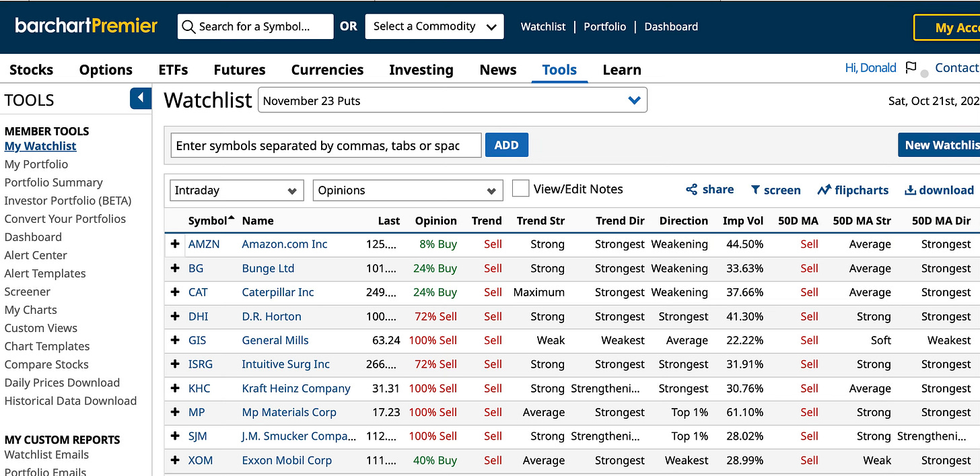Expand the BG row plus icon
Viewport: 980px width, 476px height.
175,268
